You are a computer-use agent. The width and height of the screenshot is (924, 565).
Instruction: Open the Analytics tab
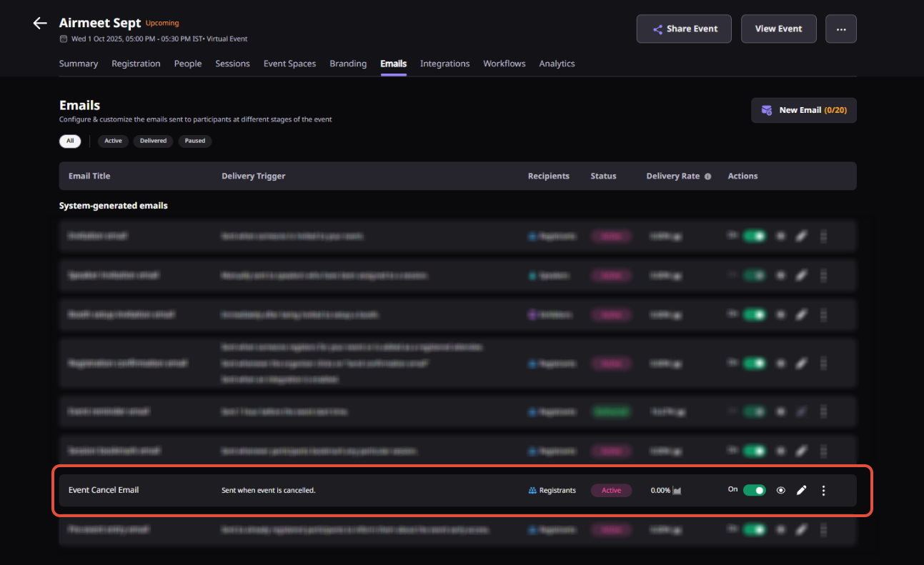557,64
